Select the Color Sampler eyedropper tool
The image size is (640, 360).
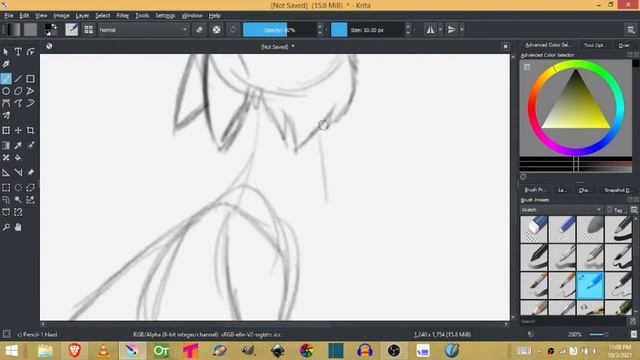[18, 145]
